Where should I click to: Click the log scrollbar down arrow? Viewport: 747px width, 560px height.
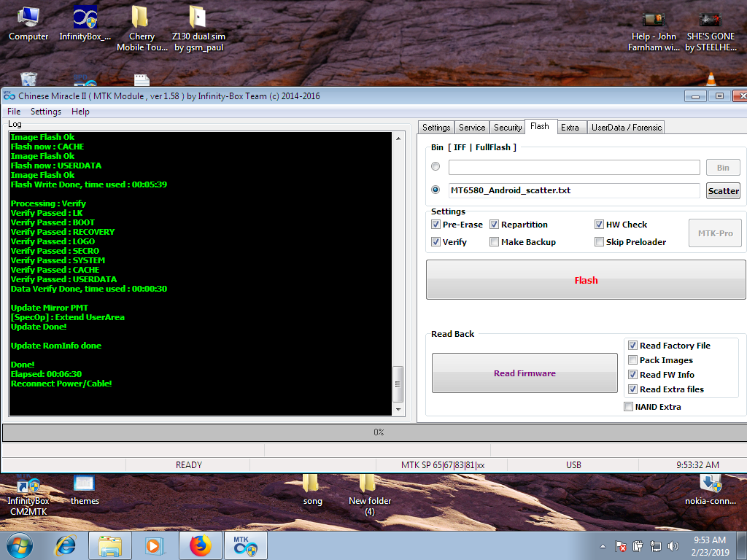398,410
